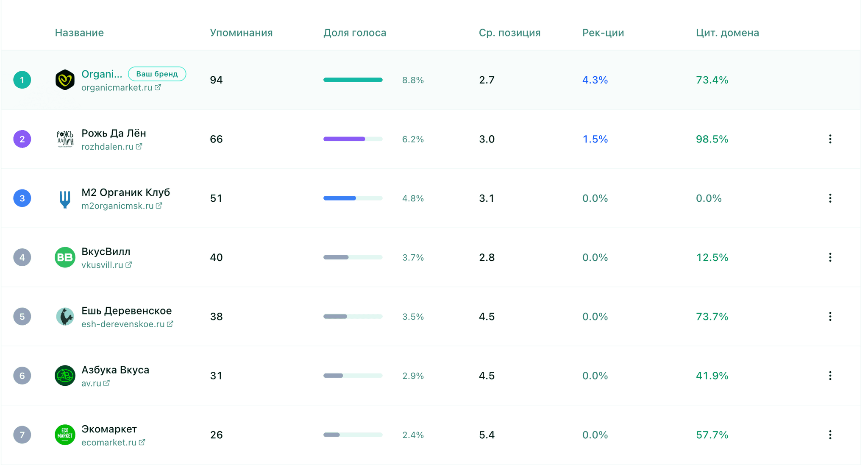
Task: Sort by the Упоминания column header
Action: pyautogui.click(x=241, y=33)
